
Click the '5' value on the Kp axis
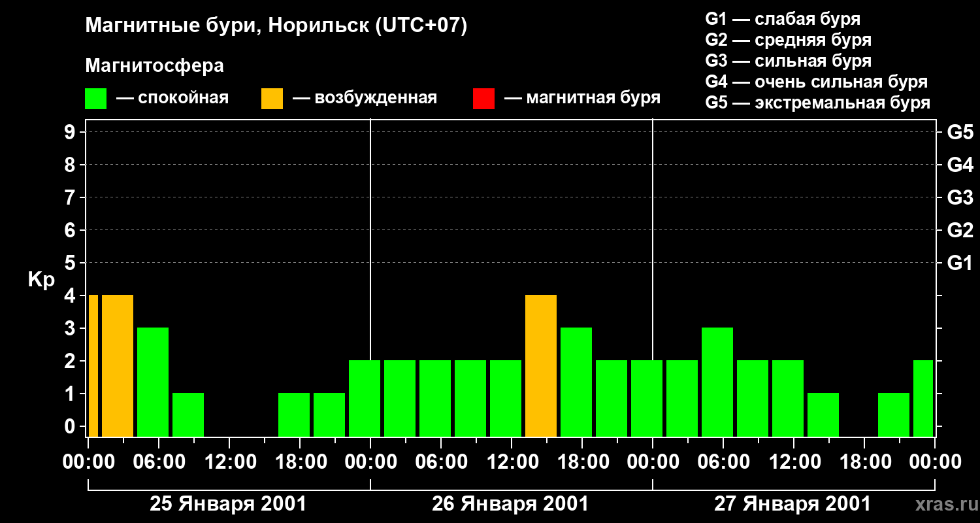pyautogui.click(x=71, y=263)
